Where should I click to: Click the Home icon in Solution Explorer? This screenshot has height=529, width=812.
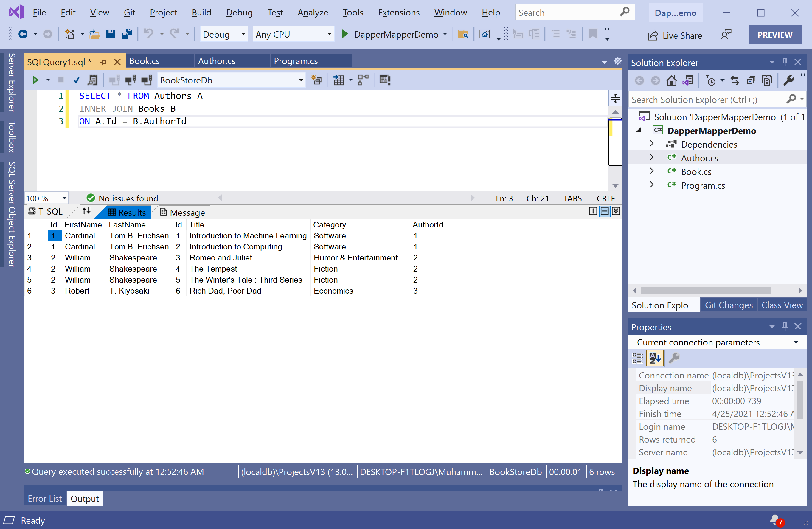tap(671, 81)
